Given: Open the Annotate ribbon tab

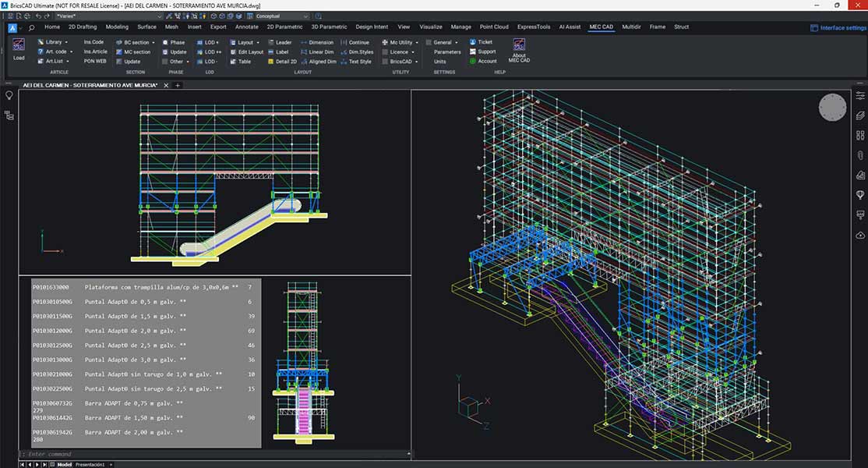Looking at the screenshot, I should 246,26.
